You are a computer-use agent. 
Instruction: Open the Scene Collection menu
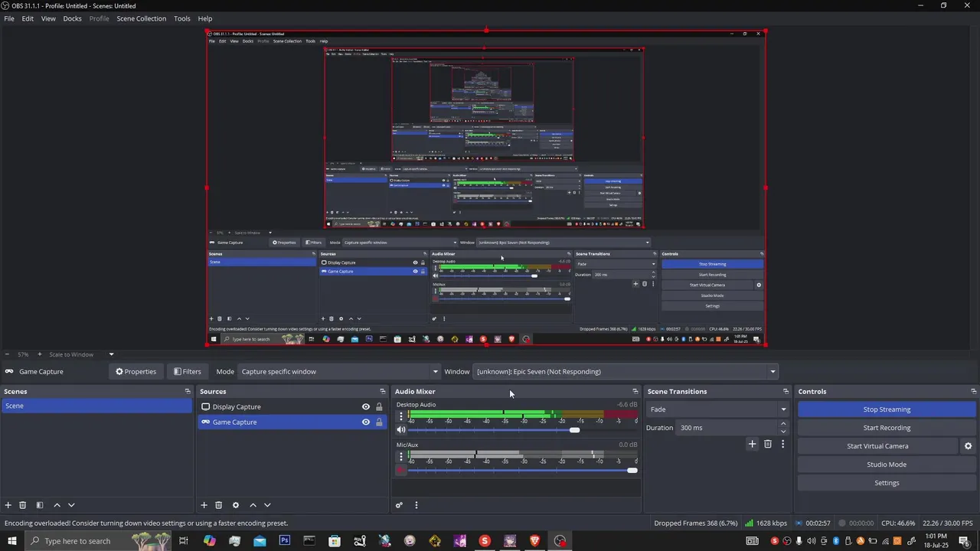point(141,18)
